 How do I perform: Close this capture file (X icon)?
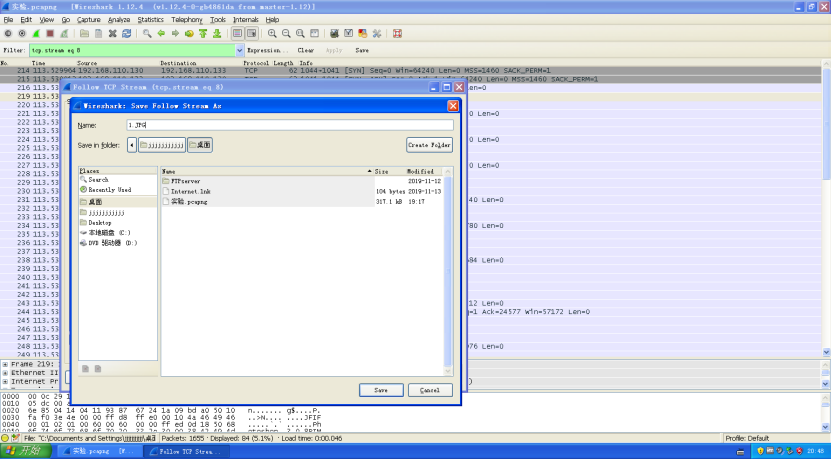coord(112,33)
